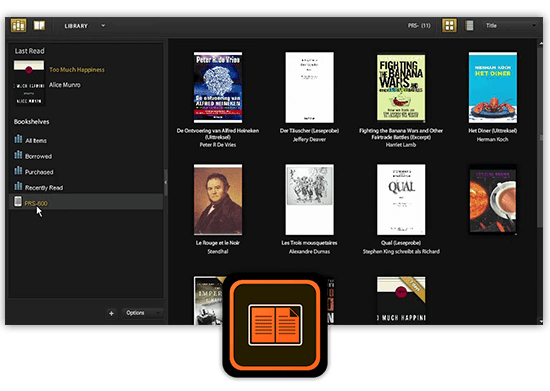This screenshot has width=550, height=391.
Task: Open the Title sort dropdown
Action: tap(510, 26)
